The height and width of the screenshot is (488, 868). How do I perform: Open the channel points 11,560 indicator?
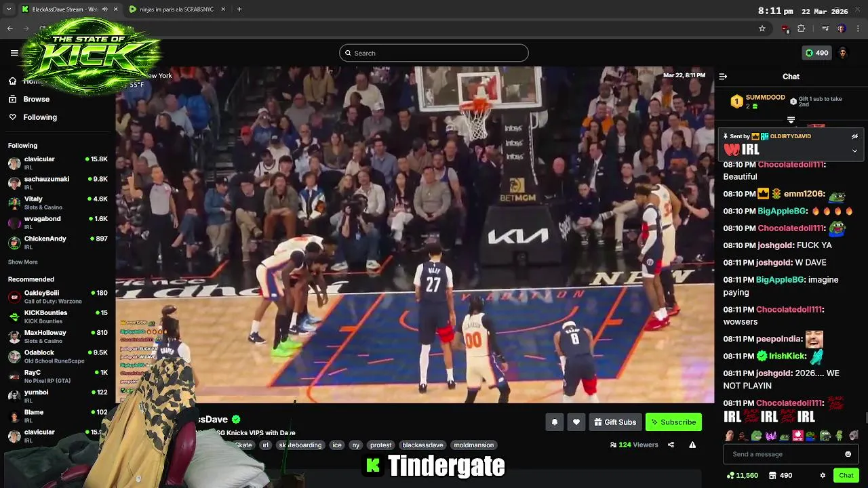742,476
